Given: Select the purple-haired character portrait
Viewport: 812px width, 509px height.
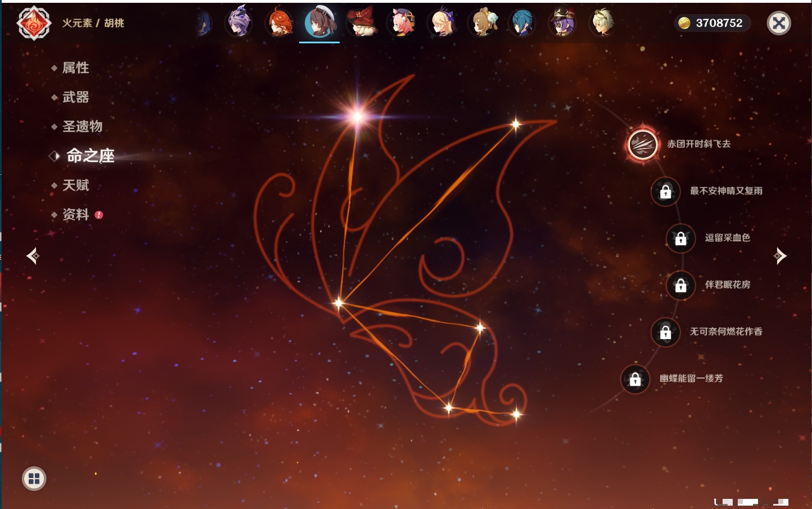Looking at the screenshot, I should click(238, 22).
